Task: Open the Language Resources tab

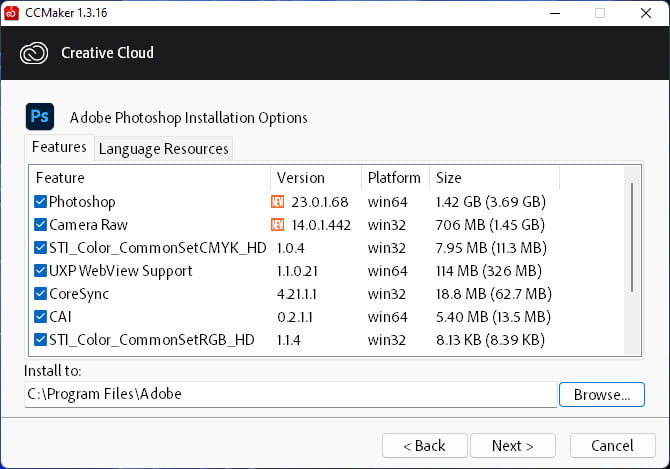Action: tap(163, 149)
